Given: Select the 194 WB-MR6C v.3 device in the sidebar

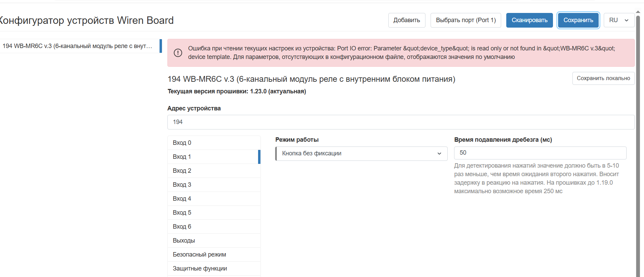Looking at the screenshot, I should pos(78,46).
